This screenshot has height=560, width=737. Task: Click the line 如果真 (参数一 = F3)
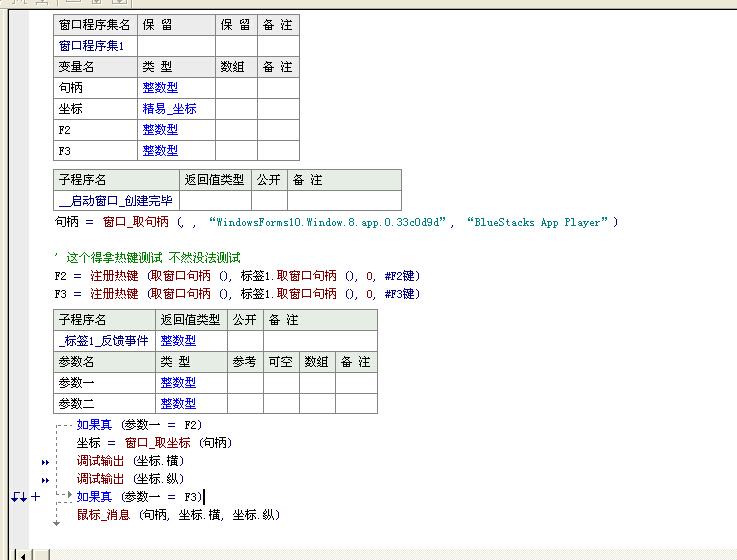[139, 497]
